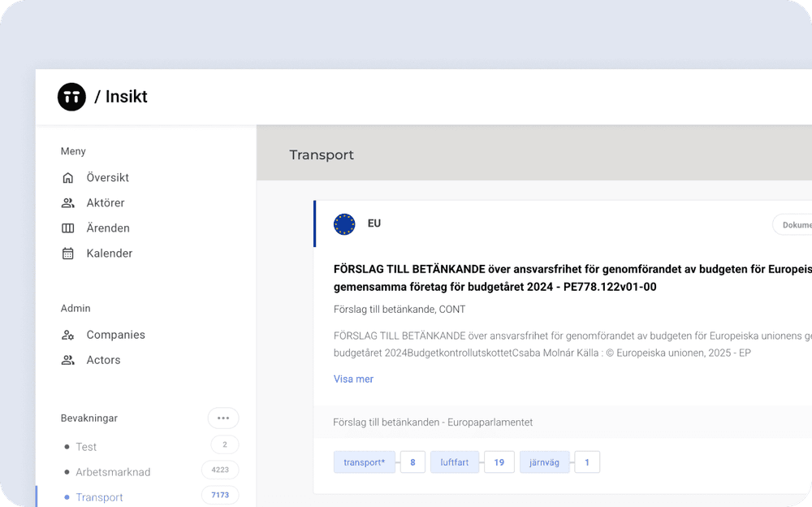Click the Actors people icon under Admin
The width and height of the screenshot is (812, 507).
68,360
